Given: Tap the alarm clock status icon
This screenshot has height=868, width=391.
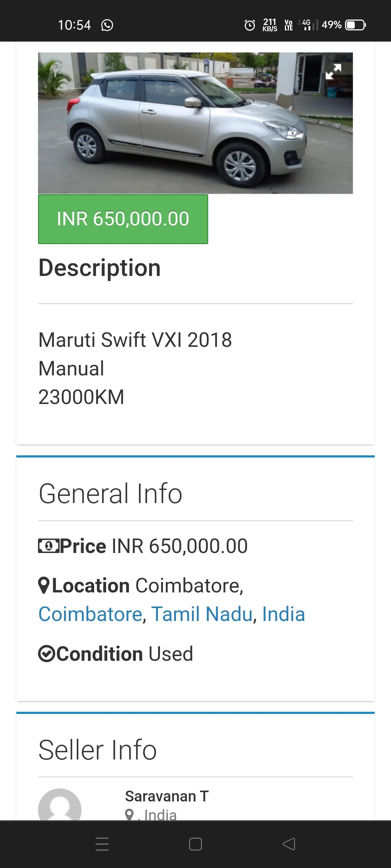Looking at the screenshot, I should click(x=250, y=25).
